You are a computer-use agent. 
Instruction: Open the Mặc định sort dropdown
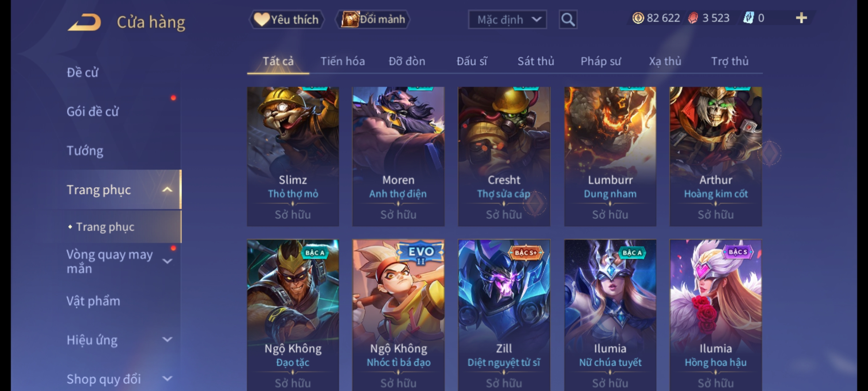507,20
